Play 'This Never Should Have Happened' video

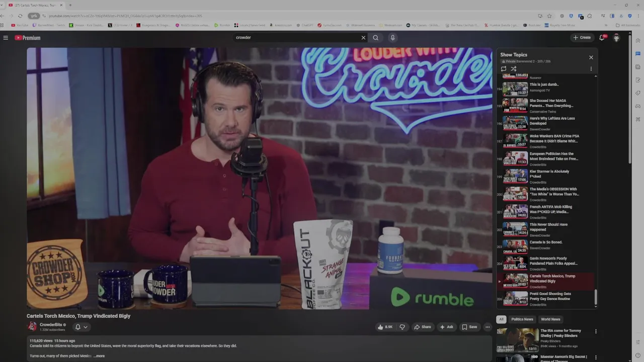[546, 230]
